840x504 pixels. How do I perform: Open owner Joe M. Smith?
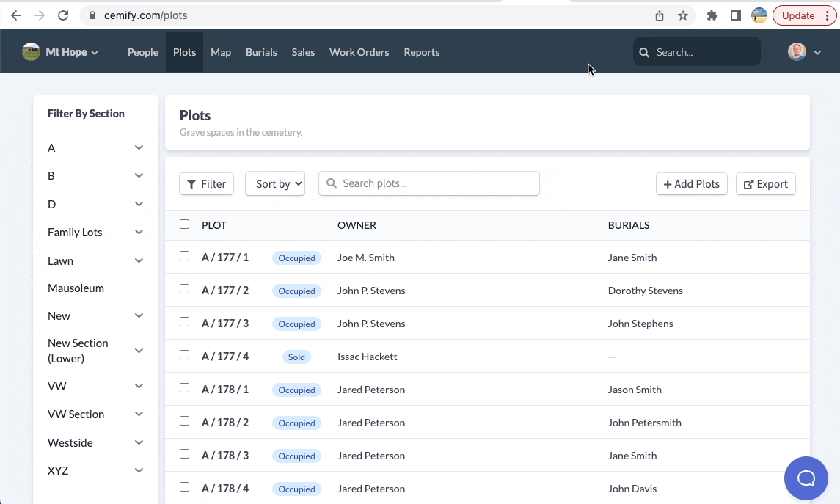pyautogui.click(x=366, y=257)
